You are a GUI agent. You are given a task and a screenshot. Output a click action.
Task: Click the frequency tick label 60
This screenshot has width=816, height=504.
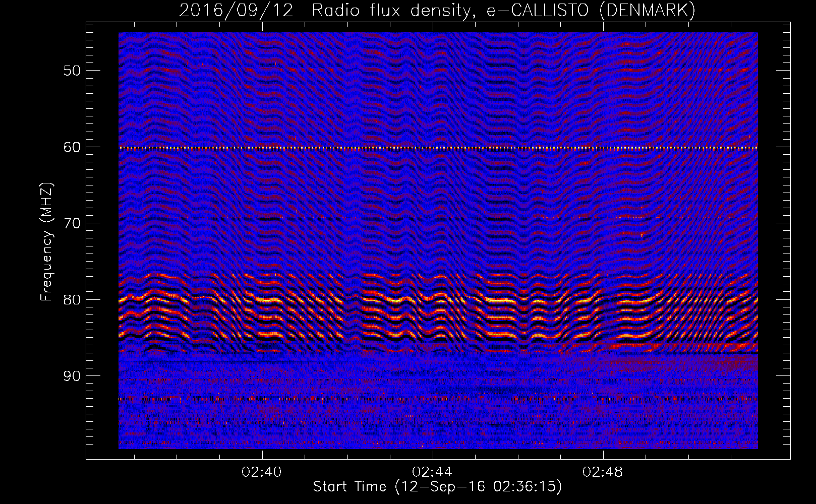coord(72,147)
